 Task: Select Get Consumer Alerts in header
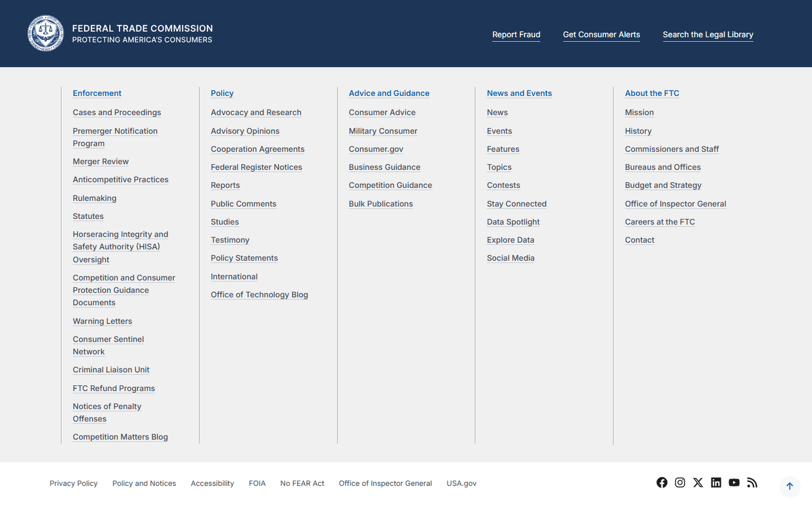[601, 34]
